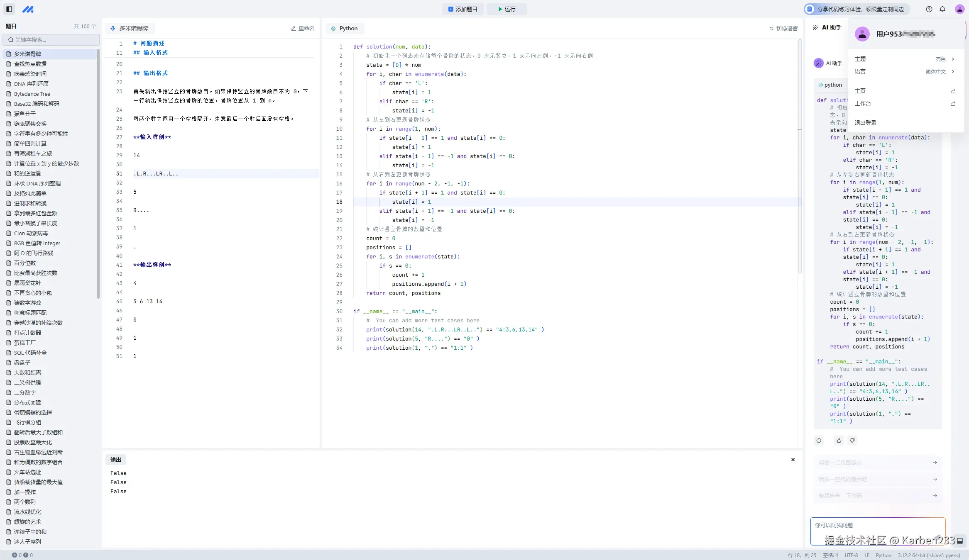Image resolution: width=969 pixels, height=560 pixels.
Task: Open the Bytedance Tree problem
Action: 32,94
